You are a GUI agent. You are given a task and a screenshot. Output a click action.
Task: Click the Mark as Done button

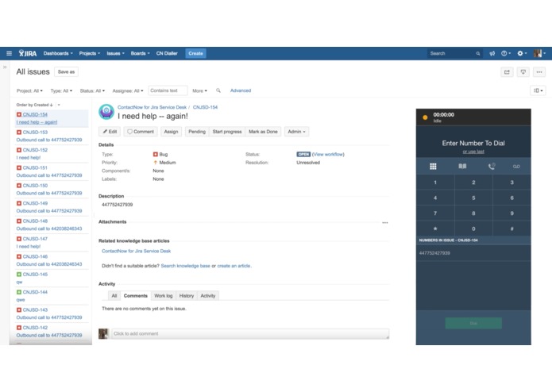tap(263, 132)
